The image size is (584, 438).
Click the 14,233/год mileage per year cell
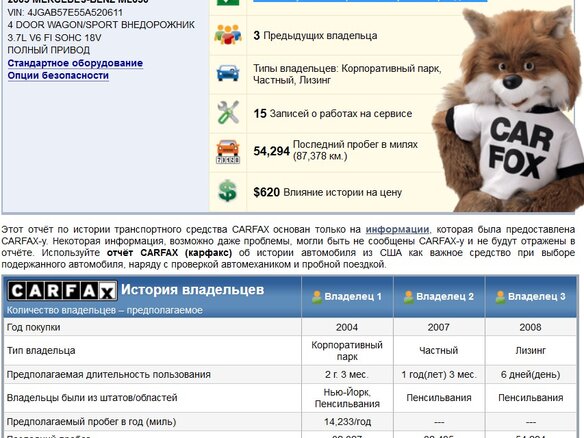pyautogui.click(x=347, y=422)
